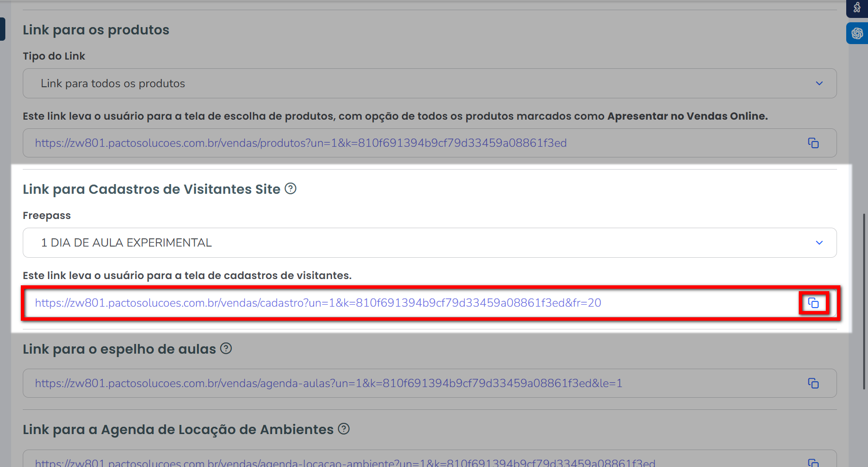Copy the agenda-aulas link using its copy icon
This screenshot has height=467, width=868.
click(813, 383)
